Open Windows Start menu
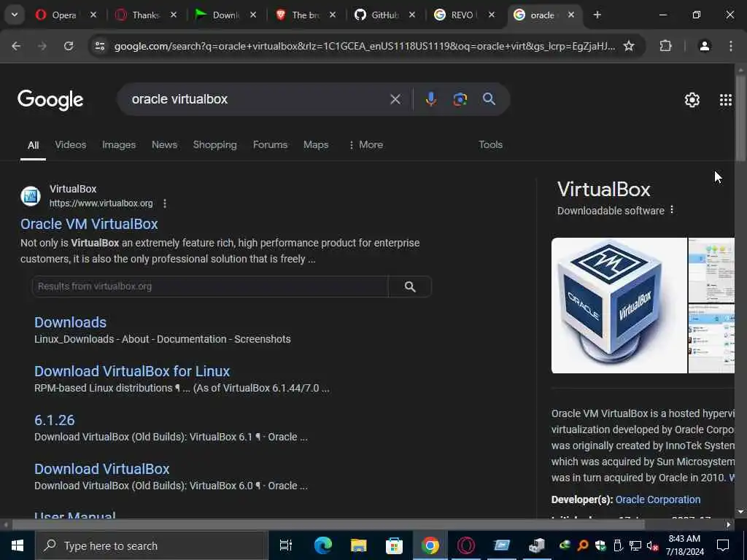The height and width of the screenshot is (560, 747). (18, 545)
